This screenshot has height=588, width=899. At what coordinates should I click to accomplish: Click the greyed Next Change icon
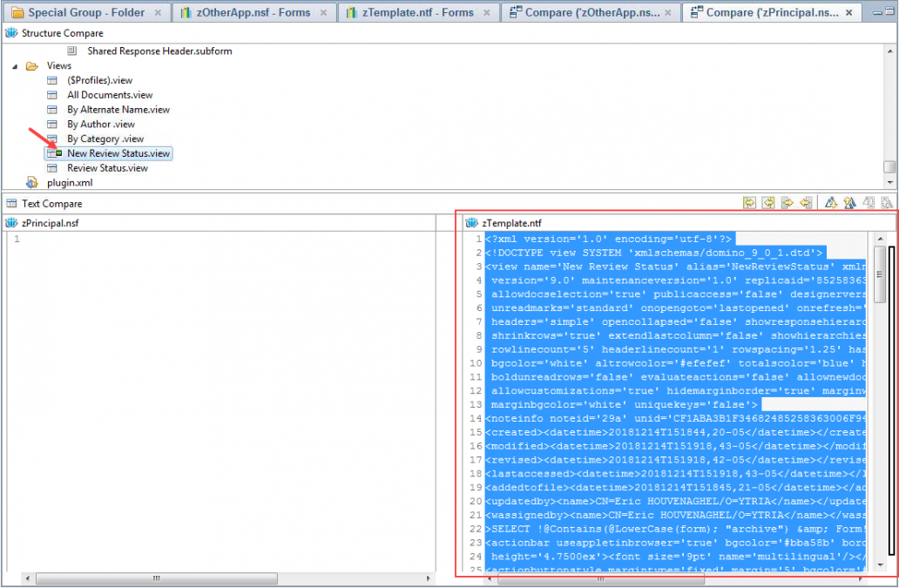click(869, 202)
